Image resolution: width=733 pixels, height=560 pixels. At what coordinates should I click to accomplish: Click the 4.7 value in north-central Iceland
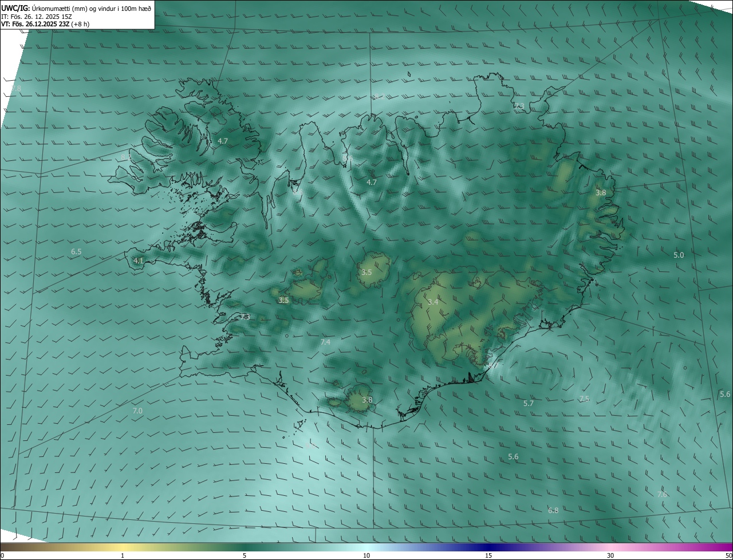click(372, 182)
